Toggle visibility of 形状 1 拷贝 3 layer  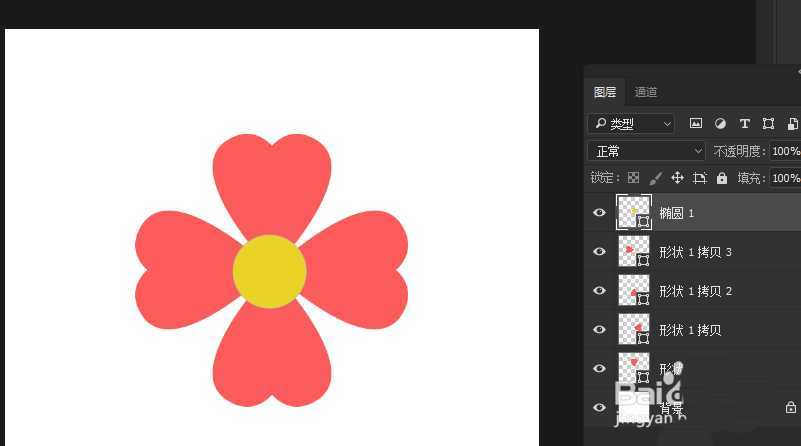coord(599,251)
